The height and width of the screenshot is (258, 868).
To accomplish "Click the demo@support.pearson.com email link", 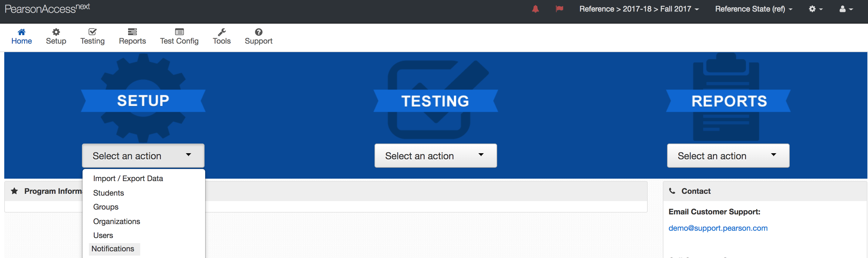I will (x=718, y=228).
